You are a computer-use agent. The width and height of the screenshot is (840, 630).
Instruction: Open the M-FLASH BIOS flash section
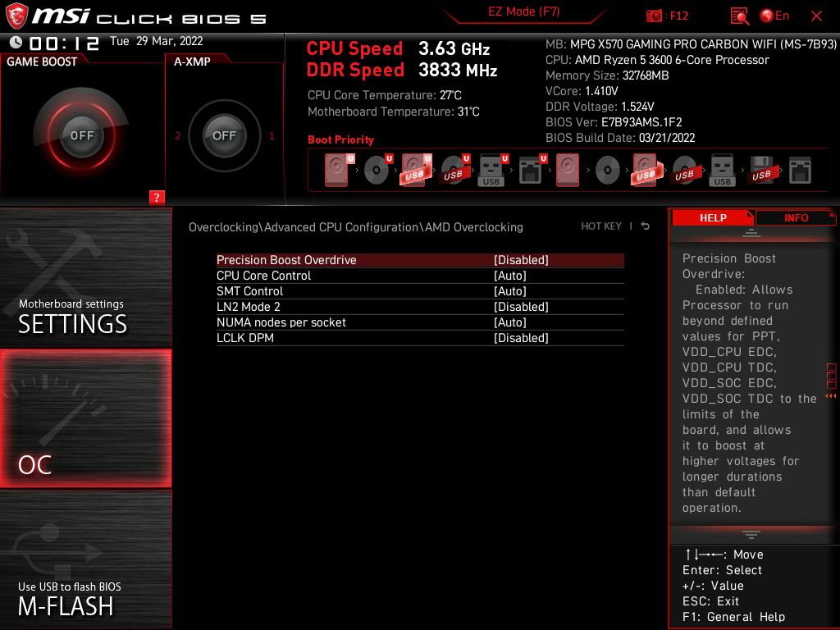85,559
